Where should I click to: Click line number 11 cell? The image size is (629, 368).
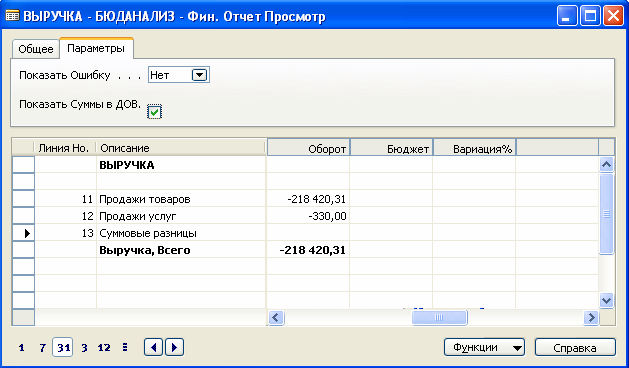(x=65, y=199)
